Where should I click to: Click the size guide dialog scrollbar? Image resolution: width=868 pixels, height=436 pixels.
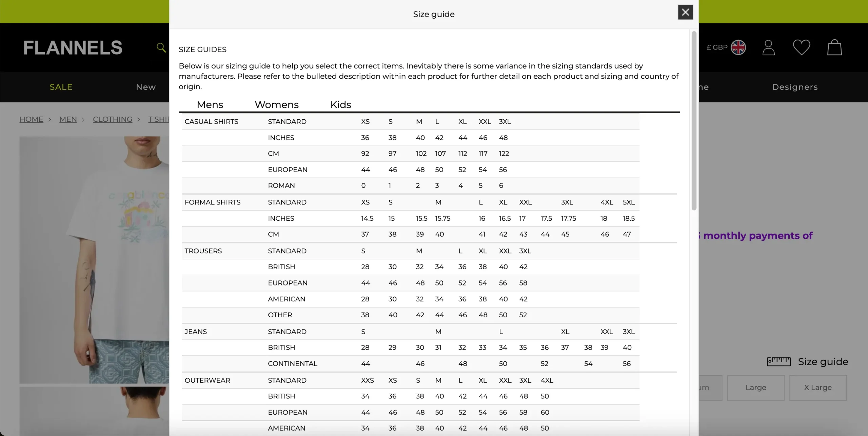[x=694, y=121]
